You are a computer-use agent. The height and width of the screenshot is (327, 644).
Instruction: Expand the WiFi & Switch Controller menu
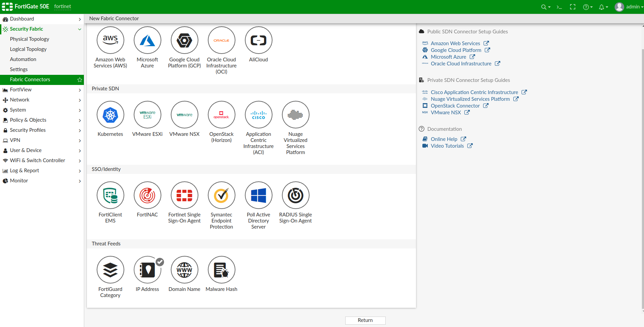tap(42, 160)
